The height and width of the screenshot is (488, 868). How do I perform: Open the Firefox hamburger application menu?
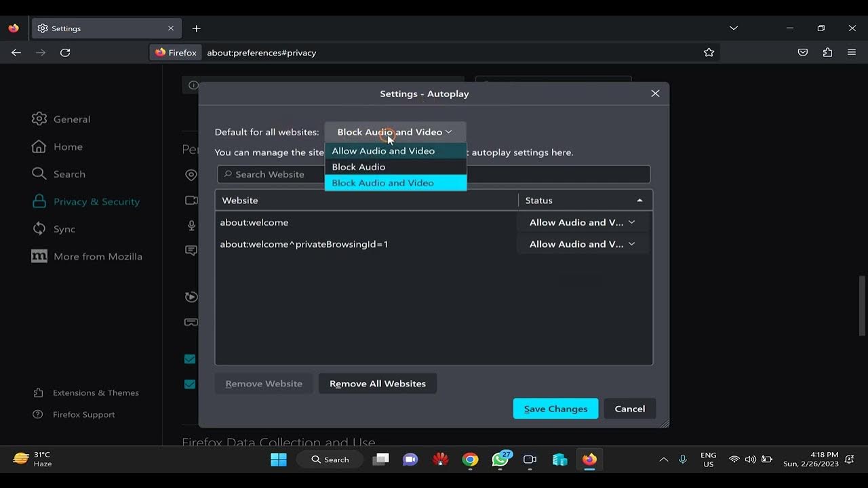click(852, 52)
